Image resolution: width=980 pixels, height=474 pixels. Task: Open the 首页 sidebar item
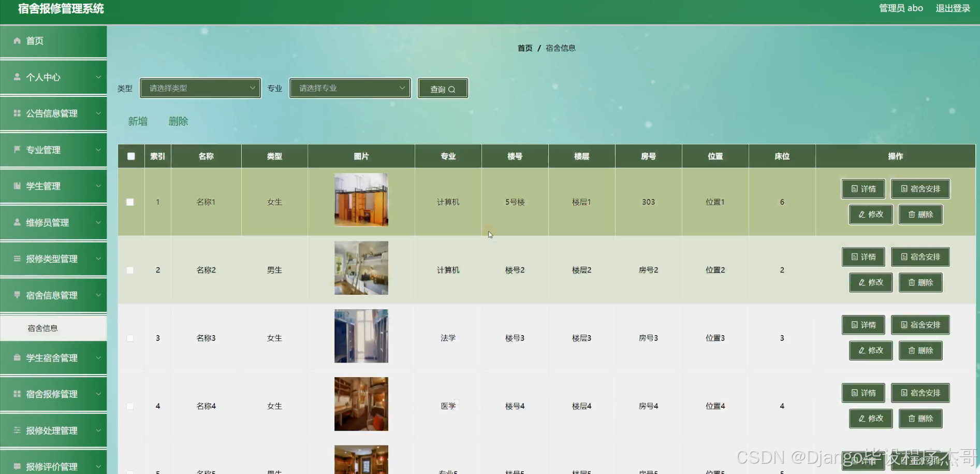(x=53, y=41)
